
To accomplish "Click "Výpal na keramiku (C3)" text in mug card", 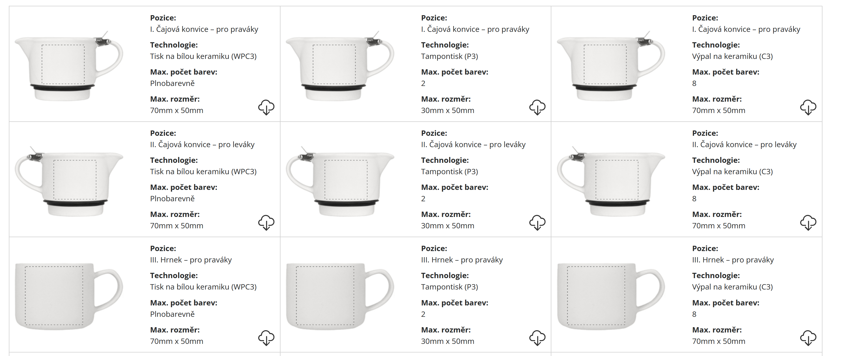I will [732, 287].
